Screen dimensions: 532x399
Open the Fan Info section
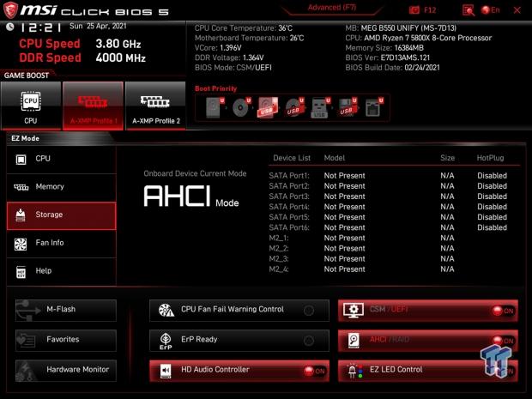pos(62,243)
